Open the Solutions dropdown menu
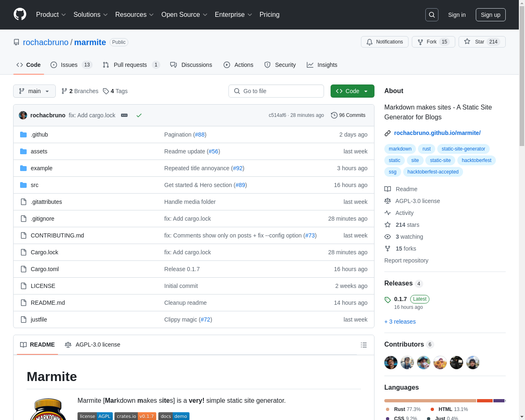The height and width of the screenshot is (420, 525). [x=91, y=15]
